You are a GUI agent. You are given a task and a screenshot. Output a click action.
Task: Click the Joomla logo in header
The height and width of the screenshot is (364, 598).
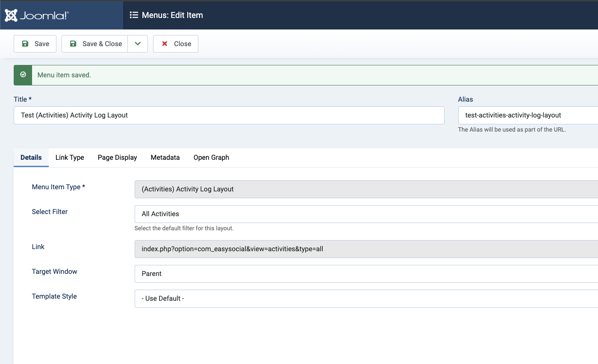tap(37, 15)
